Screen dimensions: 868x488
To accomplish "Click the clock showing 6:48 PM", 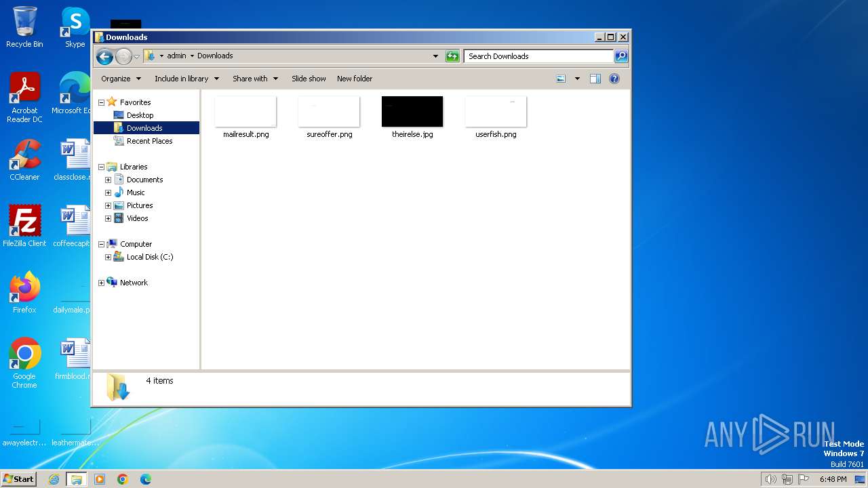I will [x=833, y=479].
